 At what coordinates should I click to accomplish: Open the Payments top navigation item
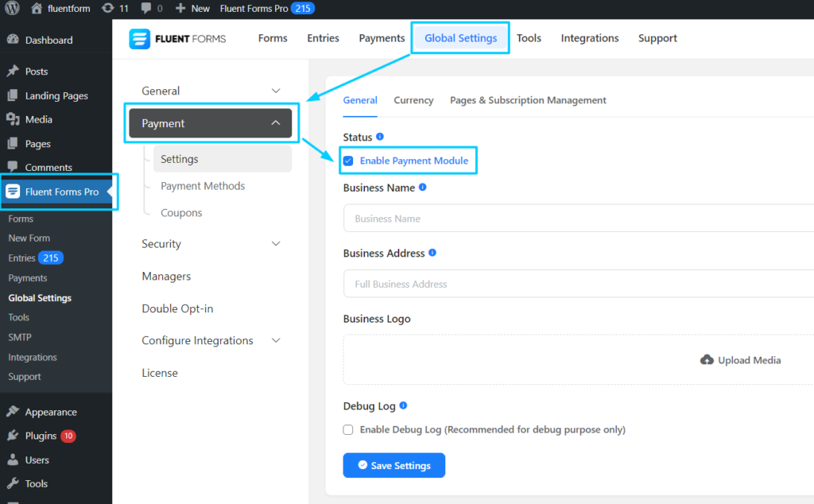click(x=382, y=38)
